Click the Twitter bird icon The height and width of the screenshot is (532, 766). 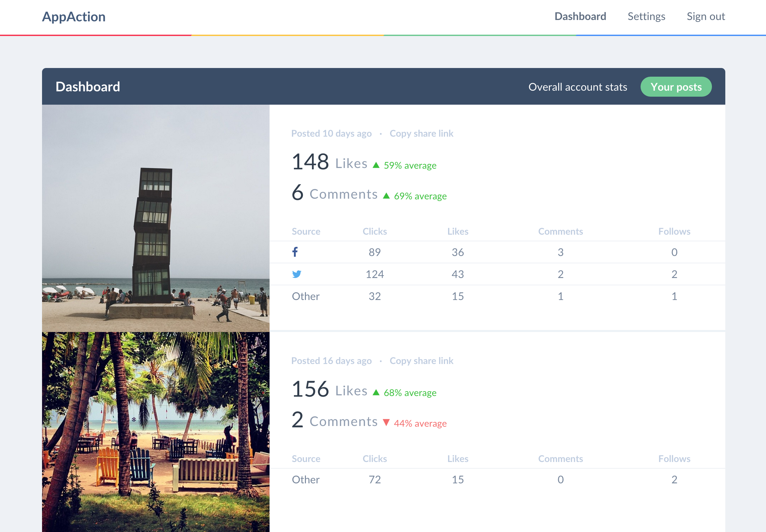click(x=296, y=274)
